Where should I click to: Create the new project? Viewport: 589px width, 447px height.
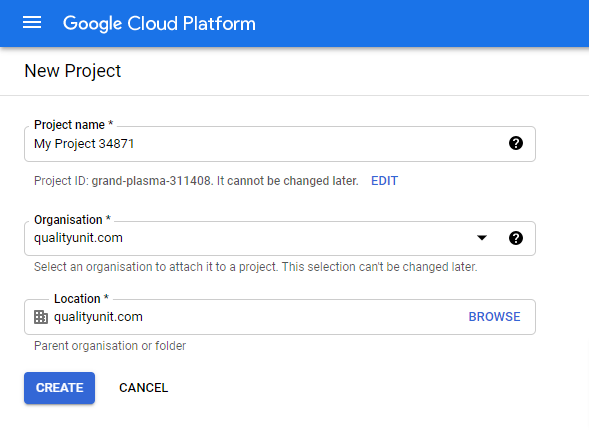point(59,388)
